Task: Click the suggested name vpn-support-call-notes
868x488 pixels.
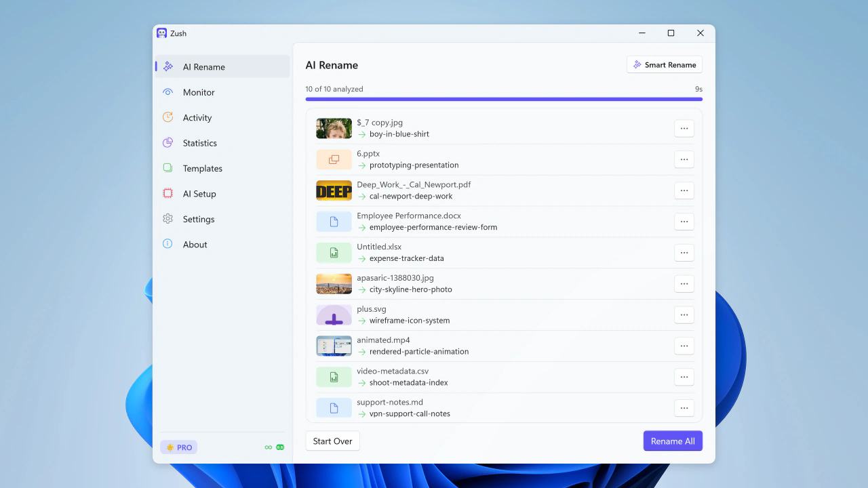Action: (x=410, y=414)
